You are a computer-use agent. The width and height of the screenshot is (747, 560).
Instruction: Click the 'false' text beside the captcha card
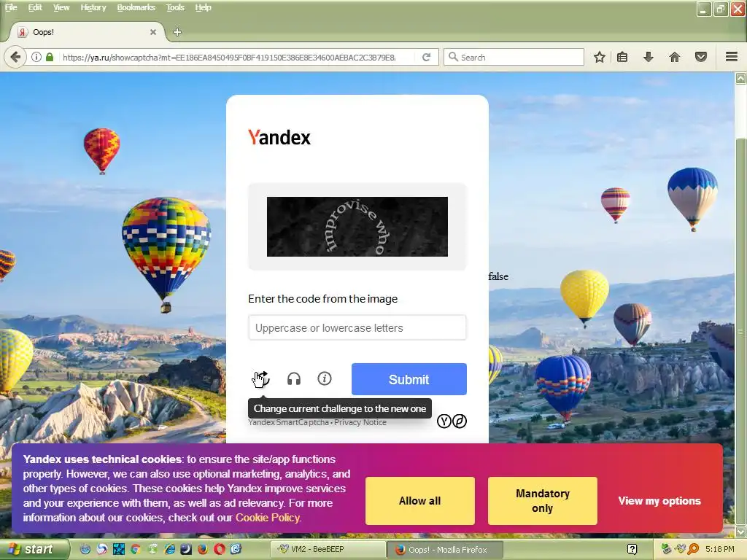point(498,276)
